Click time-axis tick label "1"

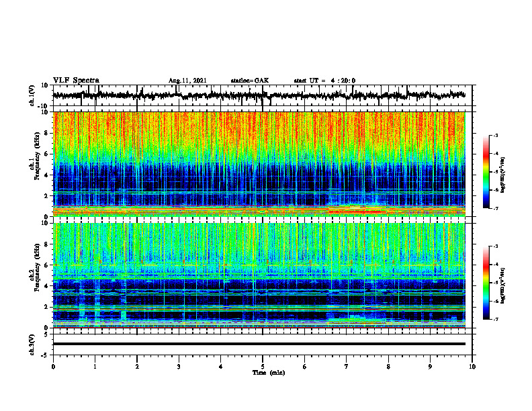coord(95,367)
